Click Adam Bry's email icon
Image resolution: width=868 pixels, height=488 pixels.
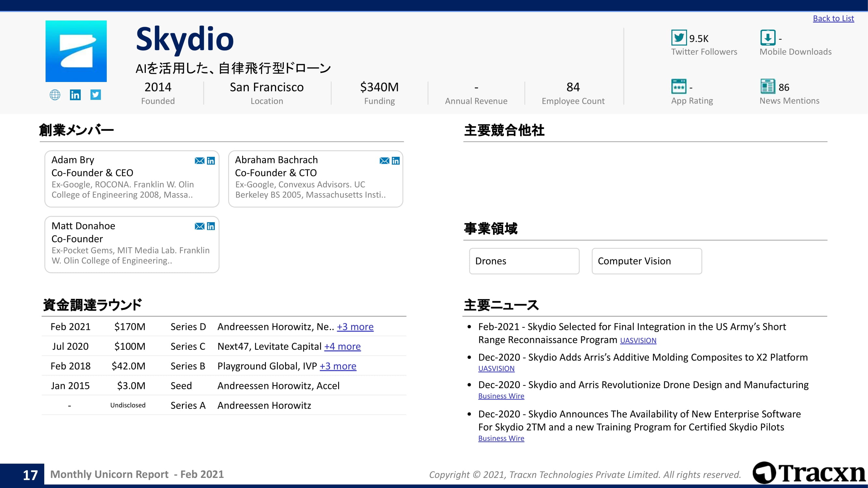[x=200, y=161]
